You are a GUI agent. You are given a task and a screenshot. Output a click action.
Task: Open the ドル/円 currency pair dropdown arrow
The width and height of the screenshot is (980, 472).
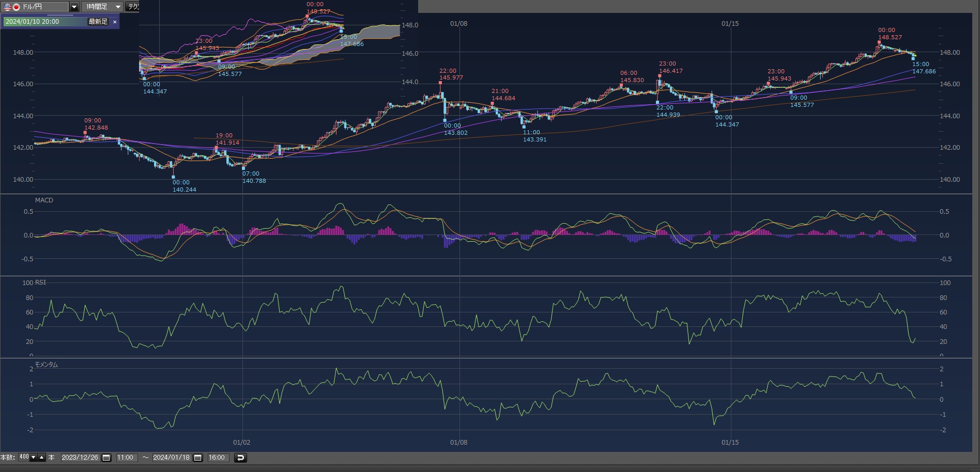pos(74,7)
